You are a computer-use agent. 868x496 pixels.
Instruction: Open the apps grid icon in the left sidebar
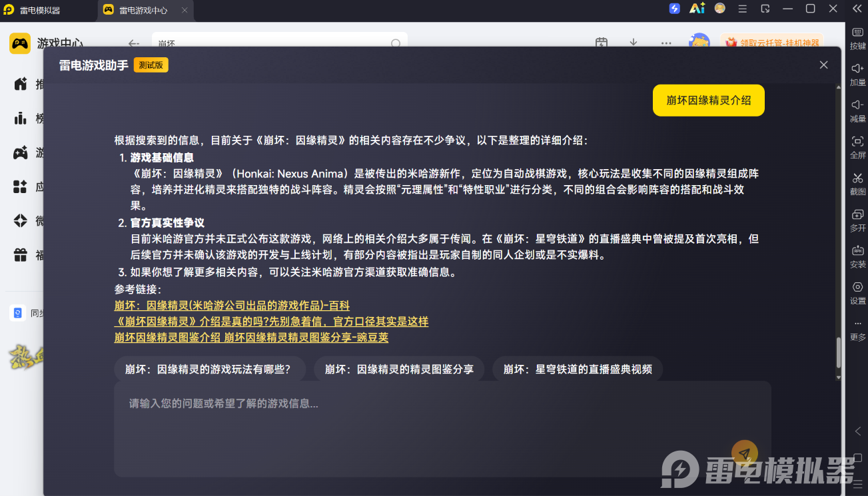[21, 186]
